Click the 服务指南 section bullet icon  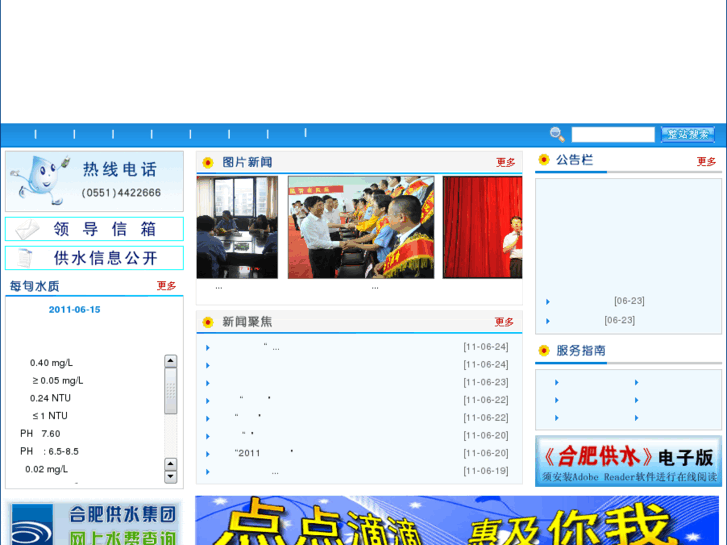543,351
